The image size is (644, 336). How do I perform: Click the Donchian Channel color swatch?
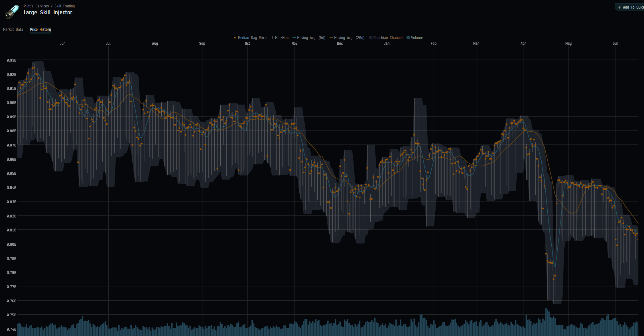[371, 38]
